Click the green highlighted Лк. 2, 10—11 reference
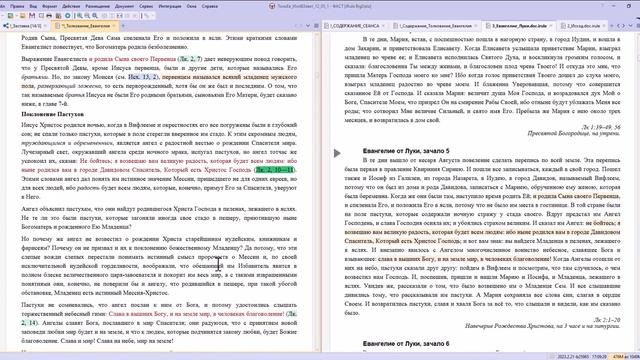Viewport: 640px width, 360px height. (274, 170)
